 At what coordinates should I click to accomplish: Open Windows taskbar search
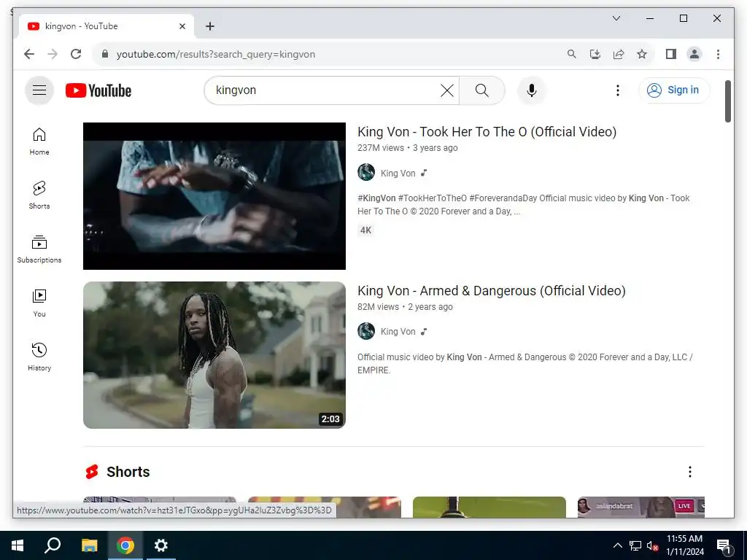pyautogui.click(x=53, y=545)
